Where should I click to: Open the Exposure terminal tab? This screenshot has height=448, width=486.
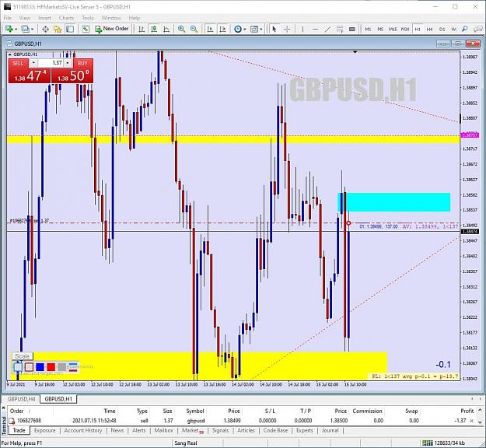click(x=45, y=430)
